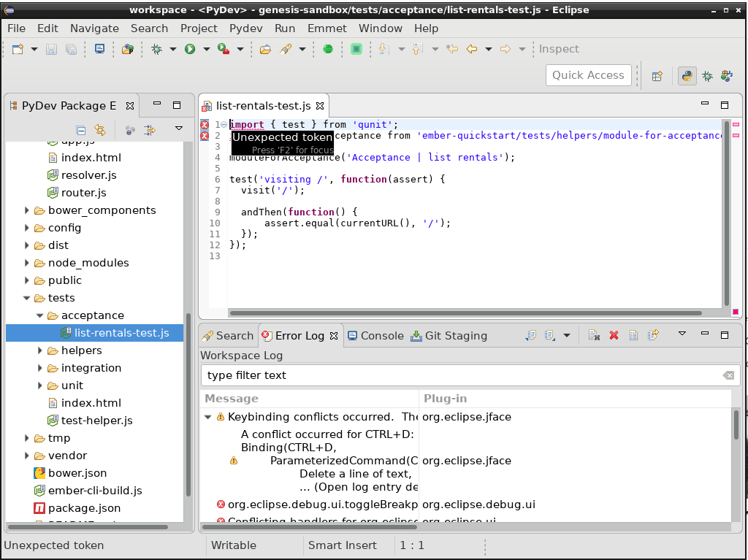Expand the helpers folder
This screenshot has height=560, width=748.
point(40,350)
